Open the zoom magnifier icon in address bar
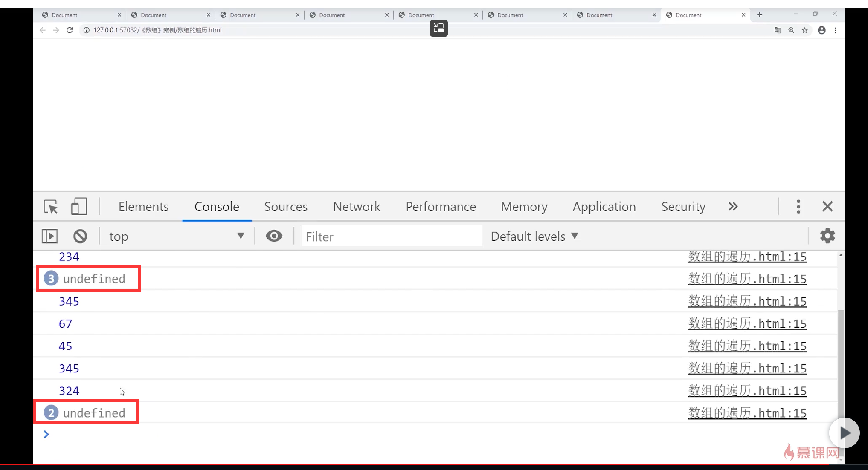Viewport: 868px width, 470px height. (x=791, y=30)
